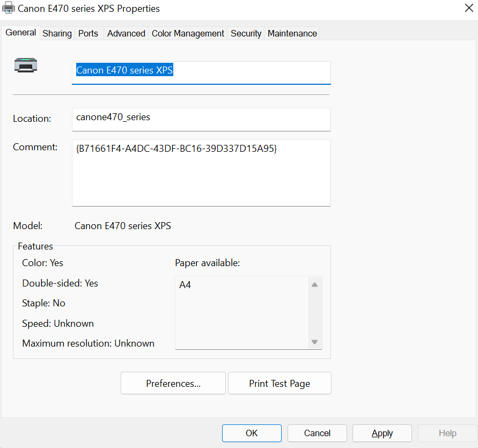Click inside the Comment text box
Image resolution: width=478 pixels, height=448 pixels.
click(x=201, y=173)
